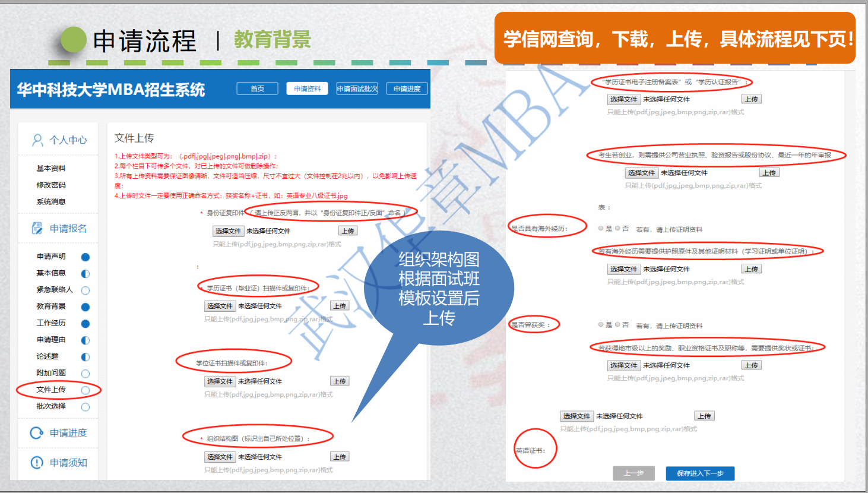Click the 申请报名 document icon
This screenshot has height=493, width=868.
(x=37, y=228)
